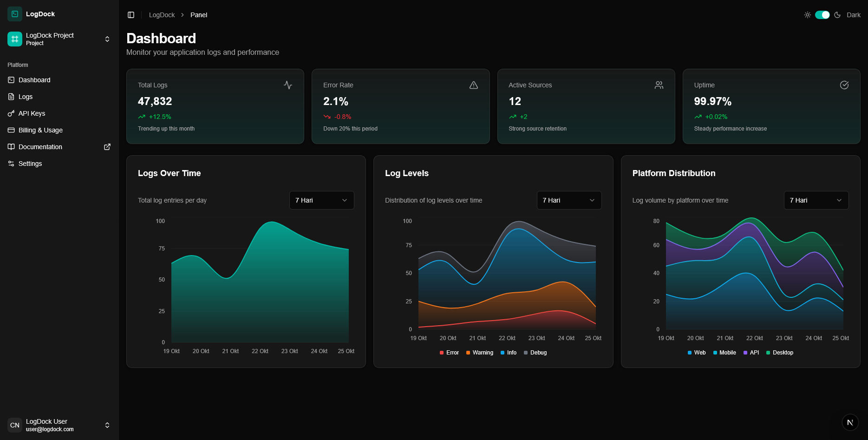
Task: Toggle the Desktop series in Platform Distribution legend
Action: pyautogui.click(x=780, y=353)
